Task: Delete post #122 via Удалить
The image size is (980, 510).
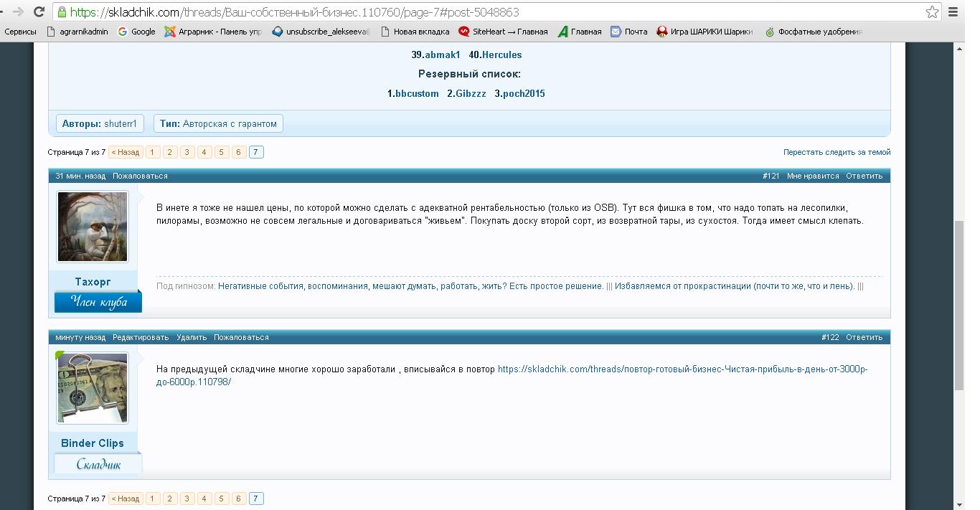Action: coord(192,337)
